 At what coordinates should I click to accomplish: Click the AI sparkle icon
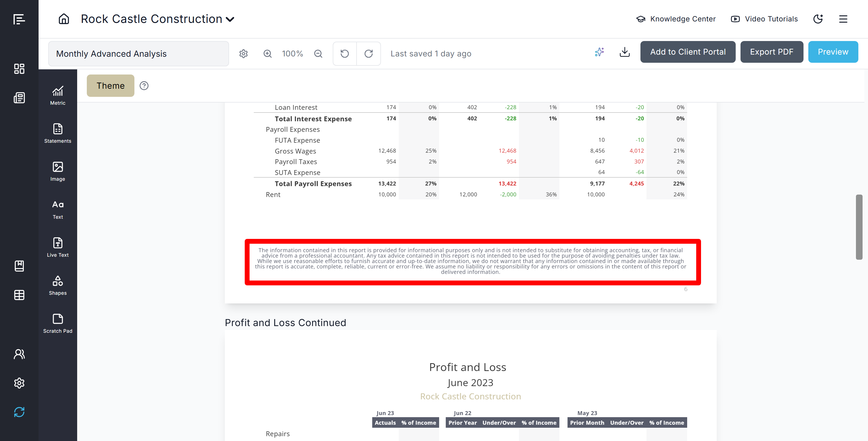[599, 52]
